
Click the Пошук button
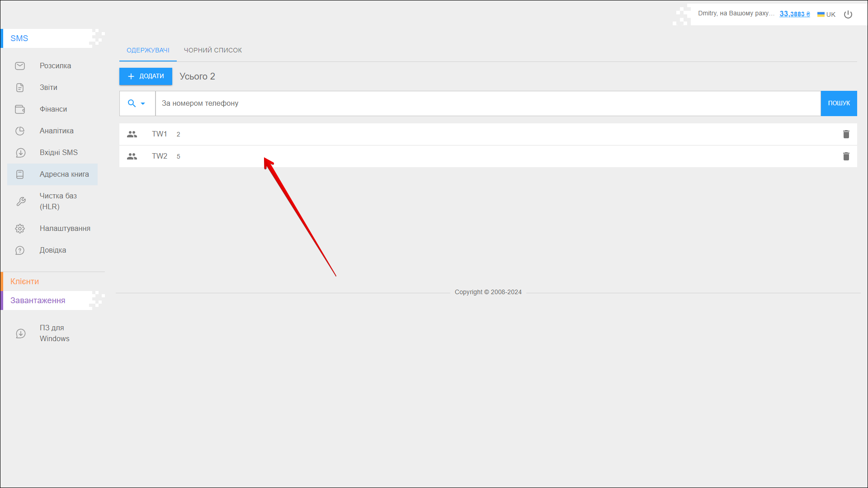pos(839,103)
